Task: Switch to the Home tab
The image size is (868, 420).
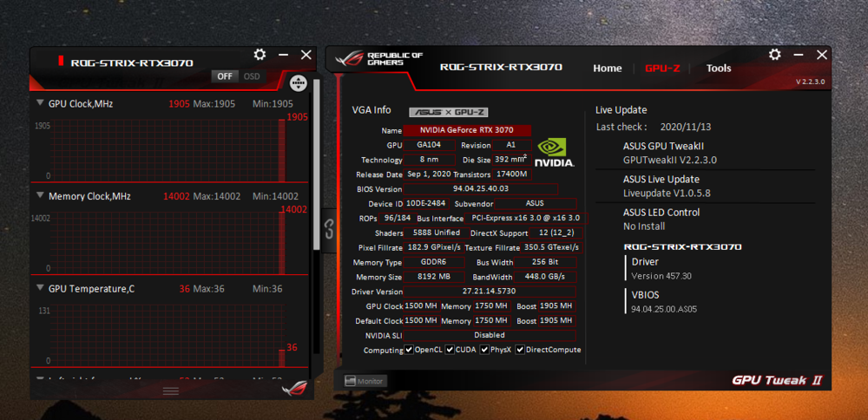Action: [607, 69]
